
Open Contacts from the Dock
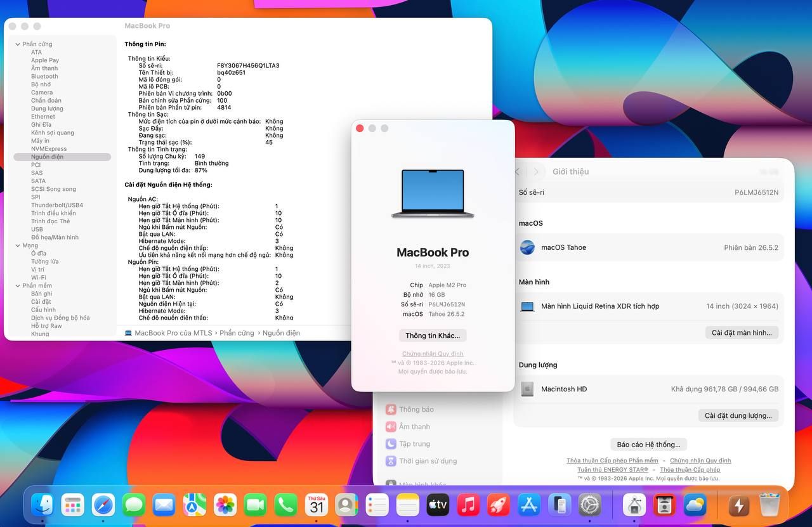click(x=347, y=505)
